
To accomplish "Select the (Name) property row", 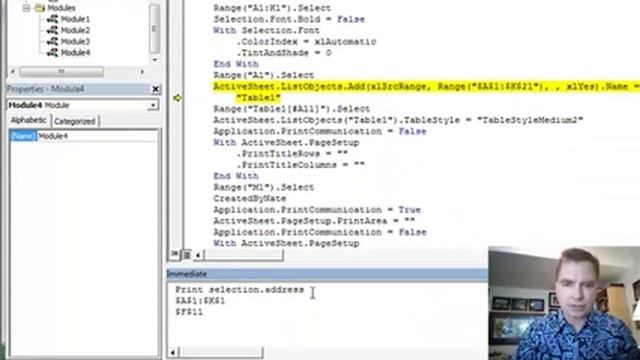I will 23,136.
